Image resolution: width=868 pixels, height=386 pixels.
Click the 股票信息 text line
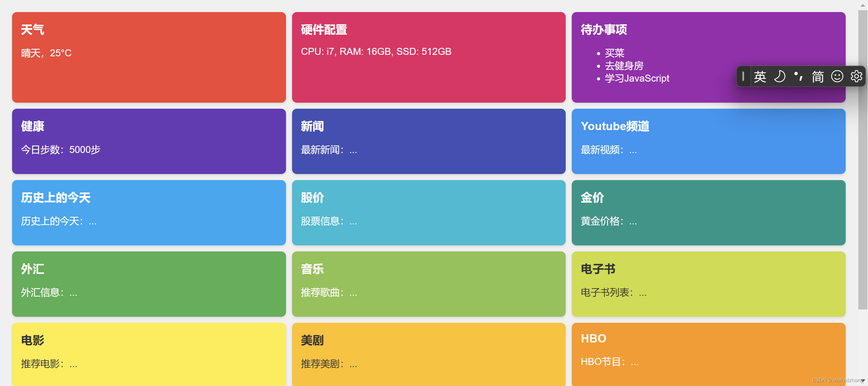tap(329, 221)
